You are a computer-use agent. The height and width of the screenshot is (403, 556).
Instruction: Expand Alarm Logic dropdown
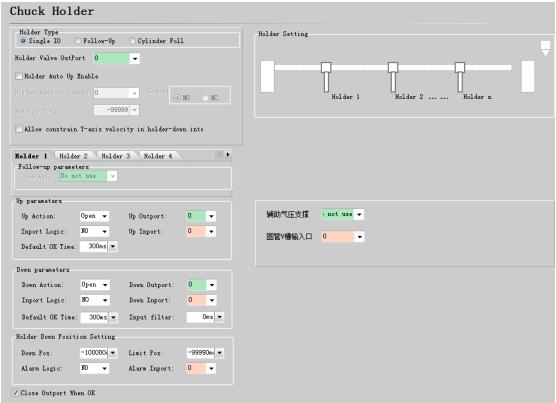tap(105, 368)
